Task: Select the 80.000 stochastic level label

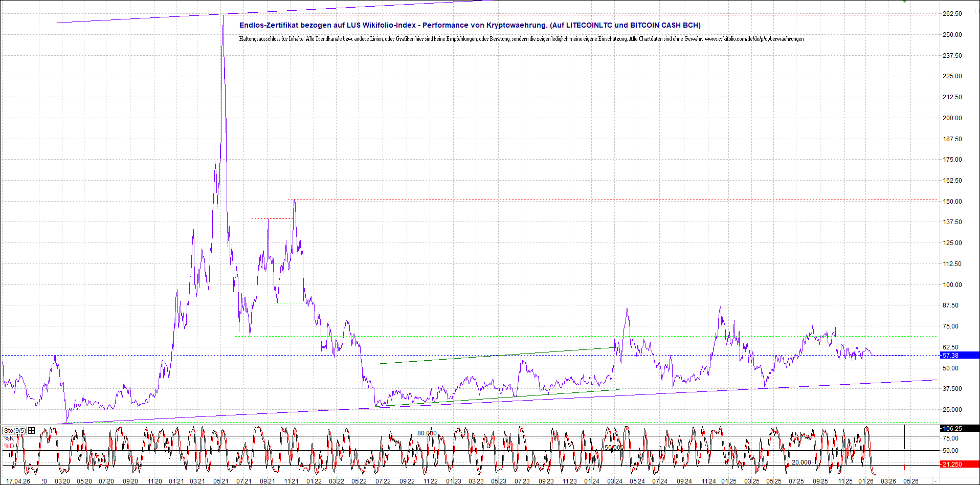Action: point(427,433)
